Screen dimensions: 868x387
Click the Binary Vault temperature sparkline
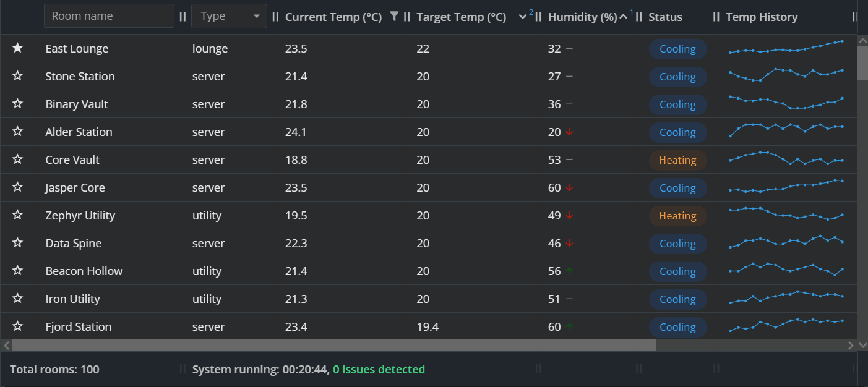(x=786, y=103)
